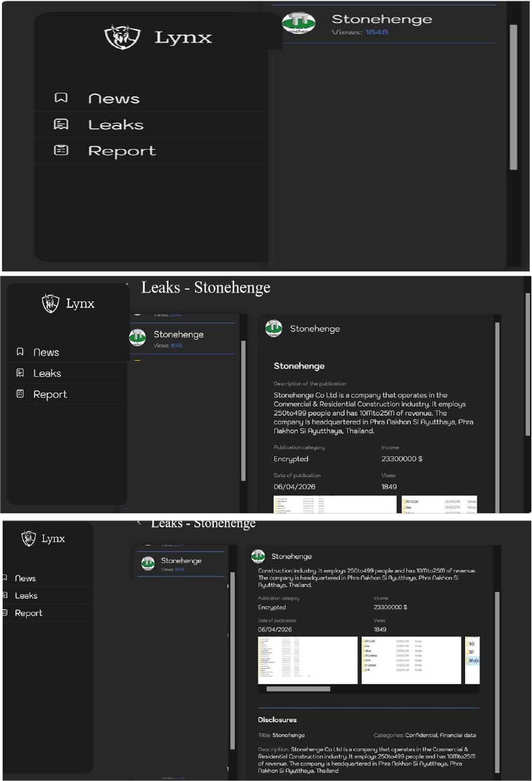Open the partially visible file thumbnail below the 06/04/2026 date in the middle screenshot
Image resolution: width=532 pixels, height=781 pixels.
pos(334,504)
